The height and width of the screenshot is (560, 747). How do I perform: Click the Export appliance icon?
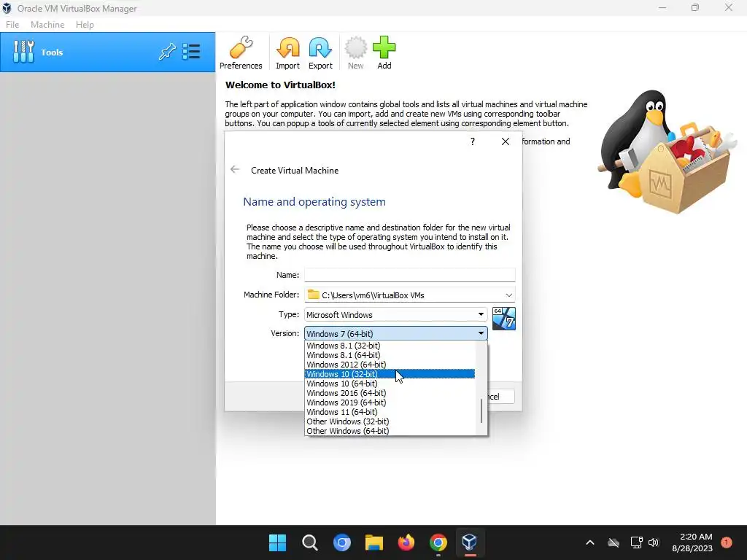pos(320,52)
